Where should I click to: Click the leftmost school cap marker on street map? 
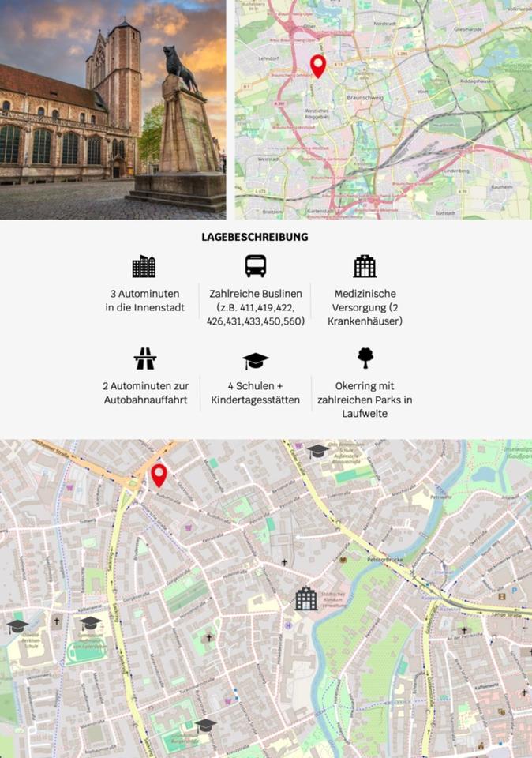click(x=17, y=626)
